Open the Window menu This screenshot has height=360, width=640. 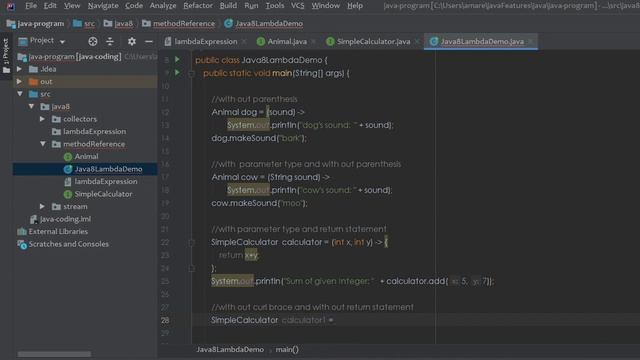pyautogui.click(x=325, y=6)
